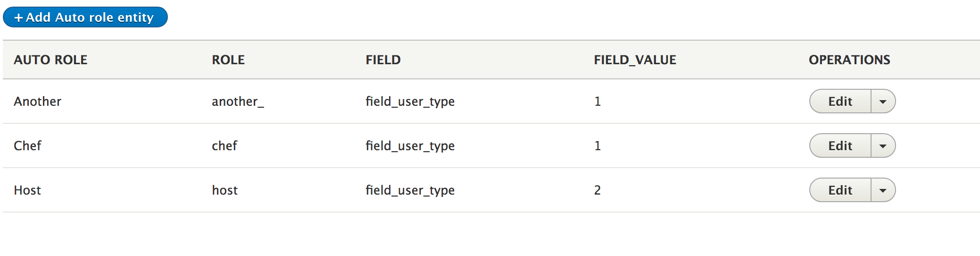Click field_user_type in the Chef row
Screen dimensions: 980x256
point(410,146)
